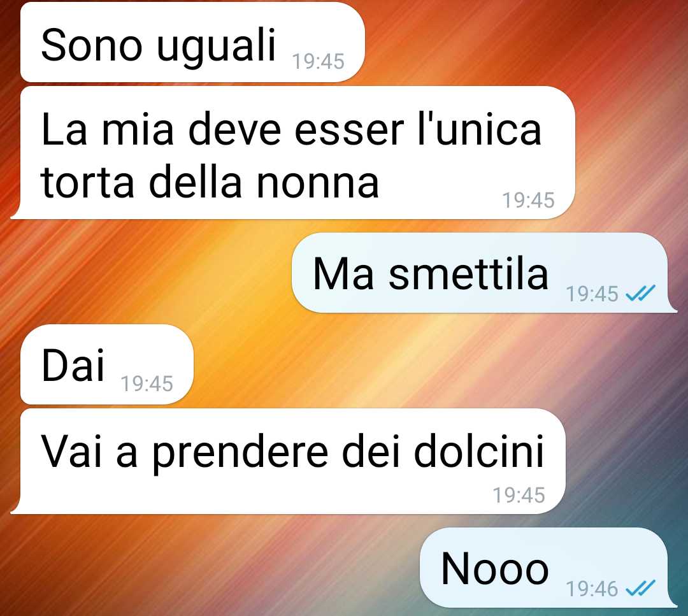This screenshot has height=616, width=688.
Task: Click the word 'nonna' in the message
Action: click(317, 183)
